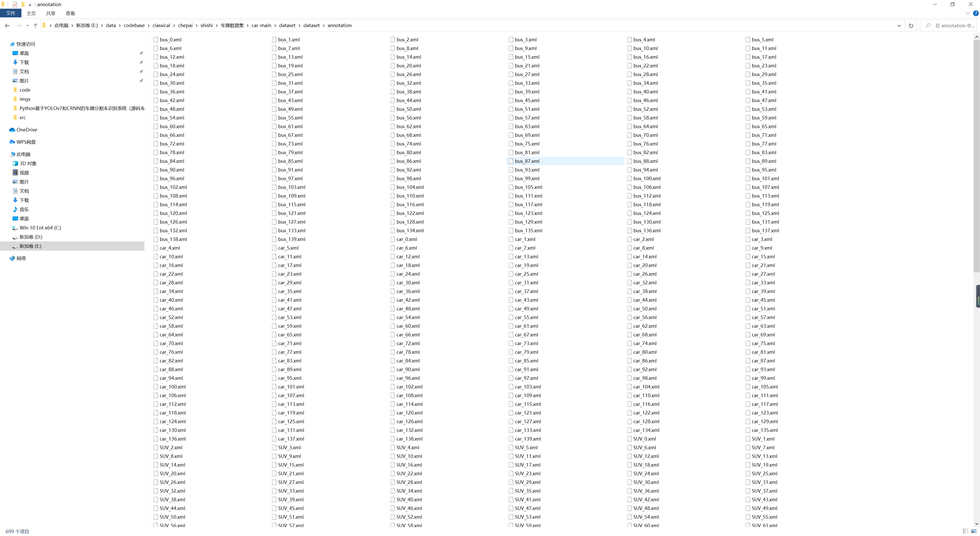This screenshot has width=980, height=536.
Task: Open the 查看 ribbon tab
Action: coord(70,13)
